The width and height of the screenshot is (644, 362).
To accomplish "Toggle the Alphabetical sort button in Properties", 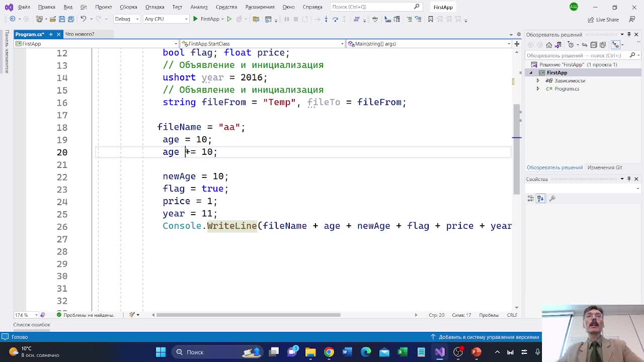I will point(540,199).
